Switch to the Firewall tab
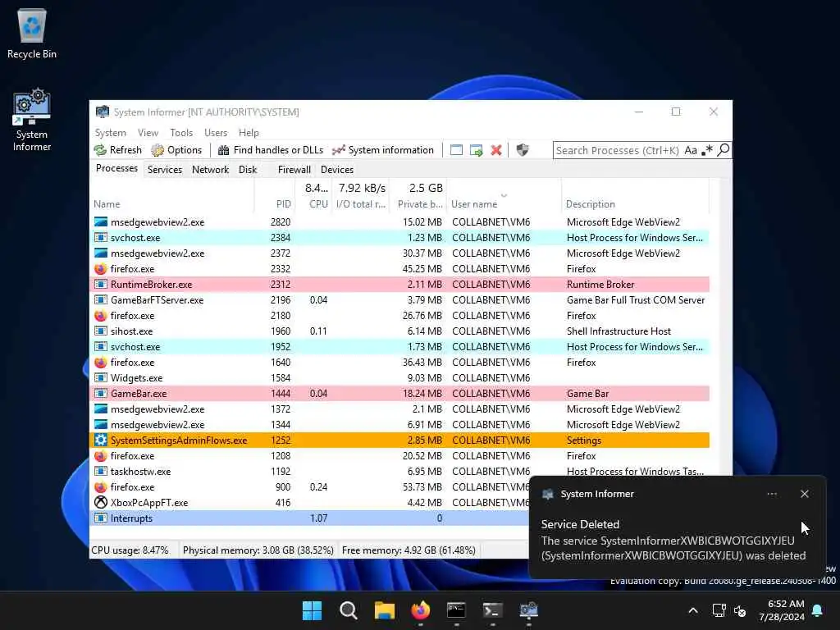 294,169
